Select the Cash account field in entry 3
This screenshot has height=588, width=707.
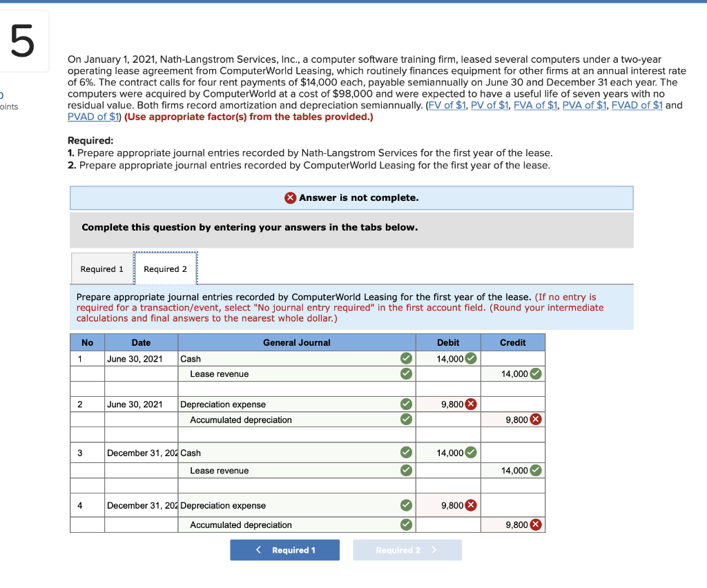pos(297,453)
